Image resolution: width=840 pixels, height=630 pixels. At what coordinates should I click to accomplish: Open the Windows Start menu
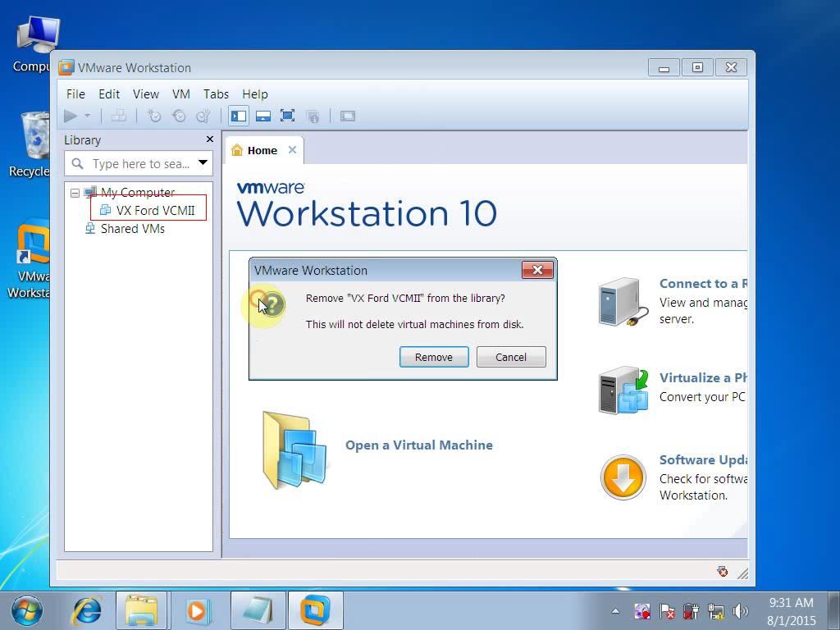[26, 610]
